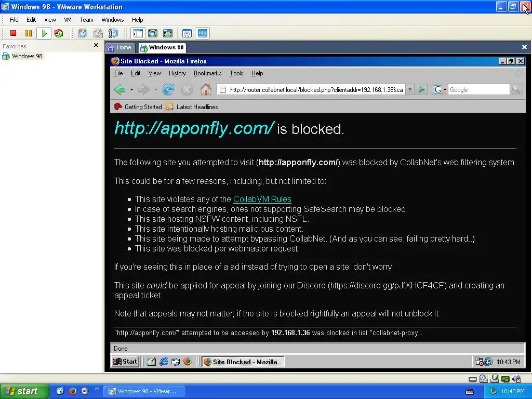Click the red Power Off VM button
Viewport: 532px width, 399px height.
coord(13,33)
